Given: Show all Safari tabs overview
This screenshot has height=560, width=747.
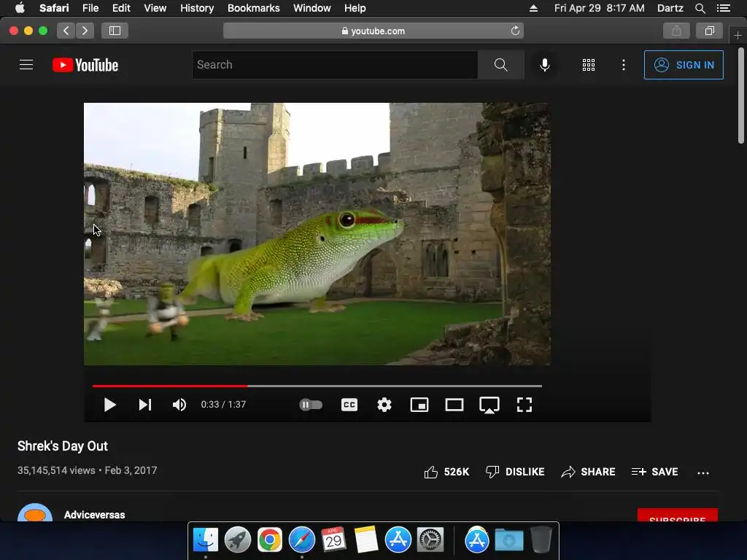Looking at the screenshot, I should (x=709, y=31).
